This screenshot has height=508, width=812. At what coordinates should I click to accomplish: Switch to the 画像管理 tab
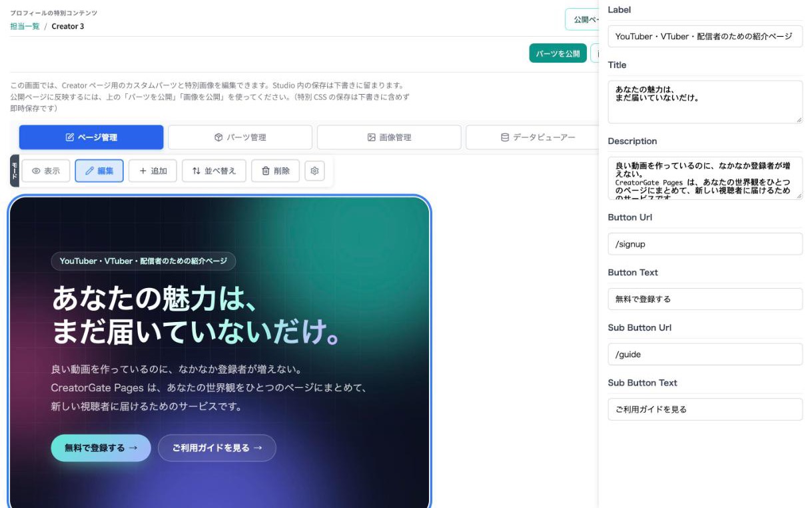point(389,137)
